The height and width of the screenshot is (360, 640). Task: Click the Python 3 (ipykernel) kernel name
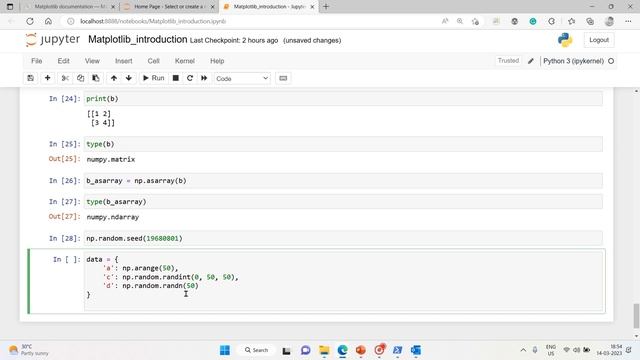(573, 61)
